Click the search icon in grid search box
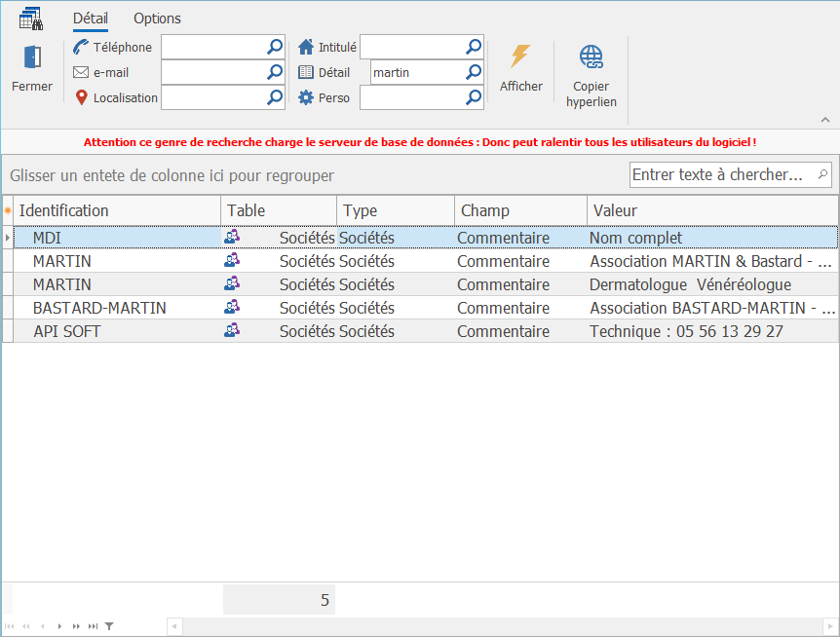Image resolution: width=840 pixels, height=637 pixels. point(821,174)
